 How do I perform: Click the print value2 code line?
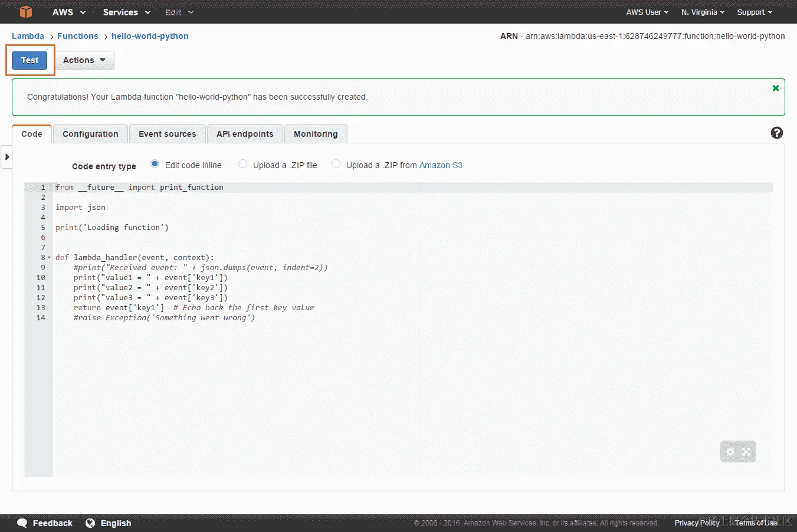[x=150, y=288]
